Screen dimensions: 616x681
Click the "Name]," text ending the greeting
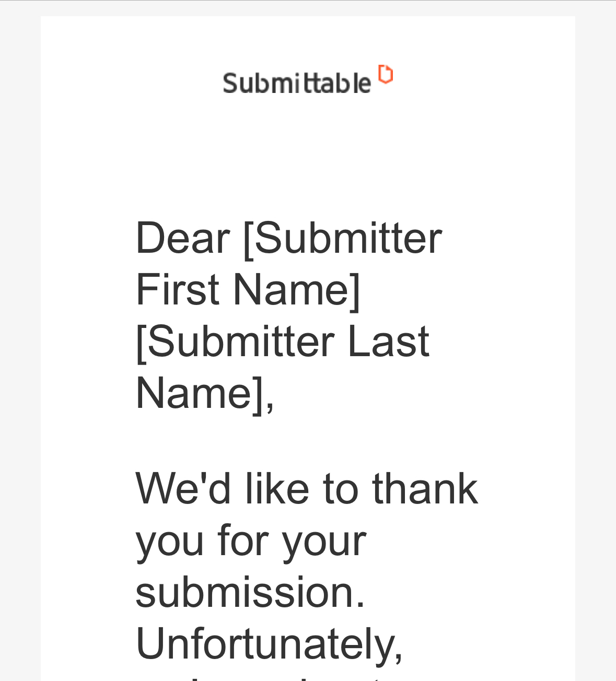pyautogui.click(x=205, y=392)
